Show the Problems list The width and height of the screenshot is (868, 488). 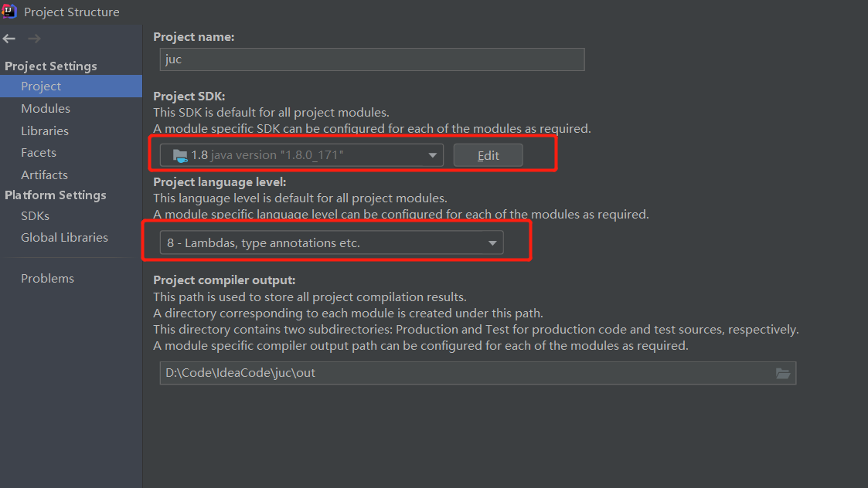47,279
